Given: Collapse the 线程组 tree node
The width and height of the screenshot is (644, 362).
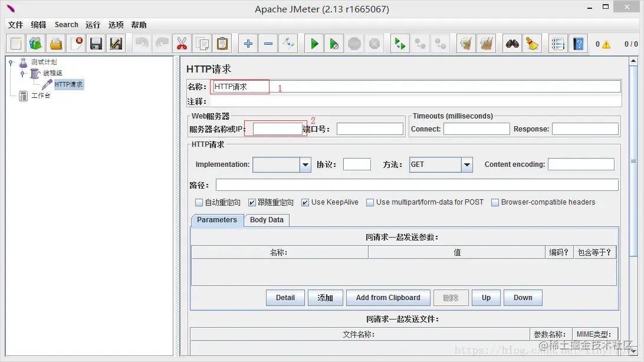Looking at the screenshot, I should tap(22, 74).
